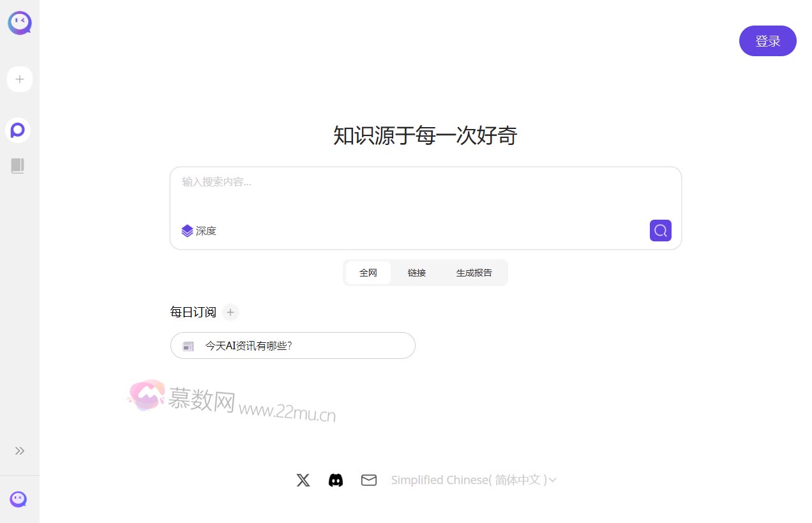Screen dimensions: 812x523
Task: Start a new chat with the plus icon
Action: point(20,79)
